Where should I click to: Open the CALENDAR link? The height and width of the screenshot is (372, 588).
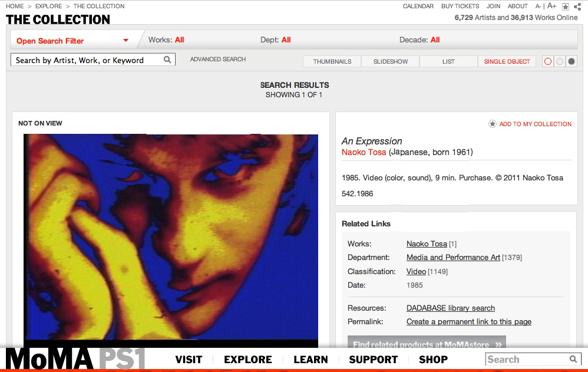(418, 6)
